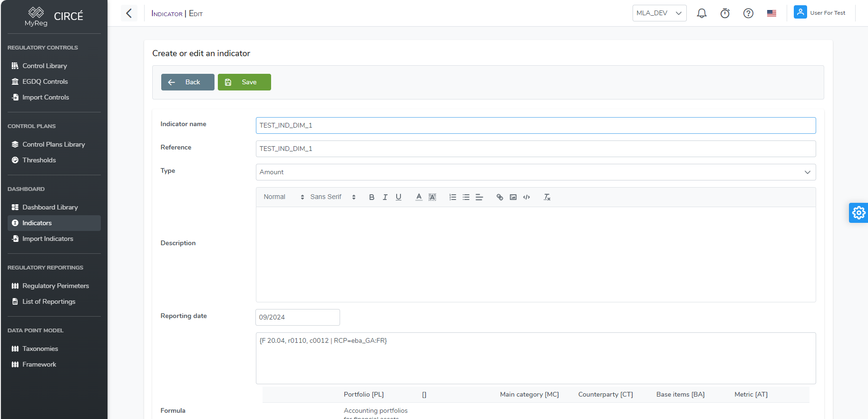Clear text formatting in editor

click(547, 197)
